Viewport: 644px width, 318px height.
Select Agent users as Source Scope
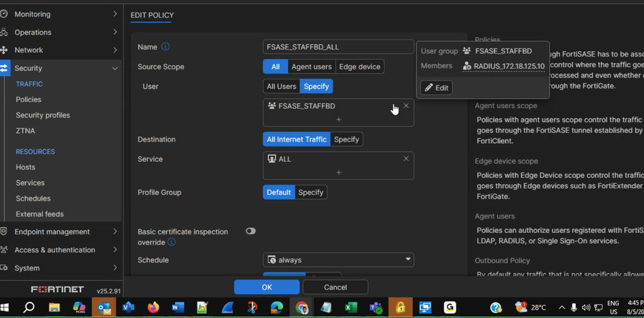pos(311,66)
